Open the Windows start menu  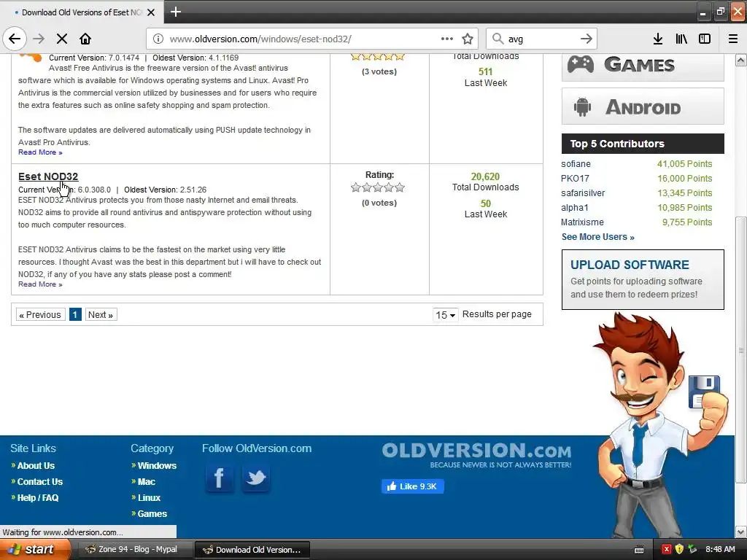coord(34,550)
